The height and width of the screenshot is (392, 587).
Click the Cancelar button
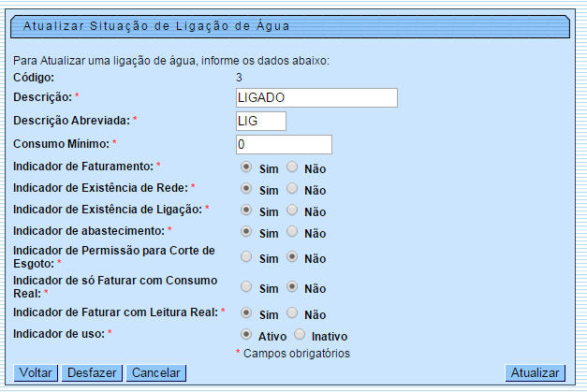pos(155,372)
